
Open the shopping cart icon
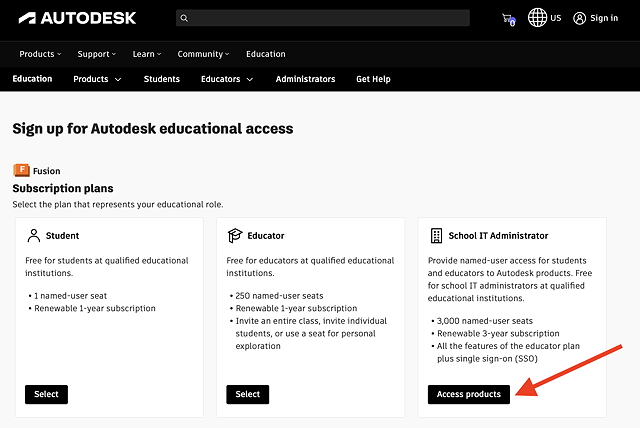[x=508, y=18]
